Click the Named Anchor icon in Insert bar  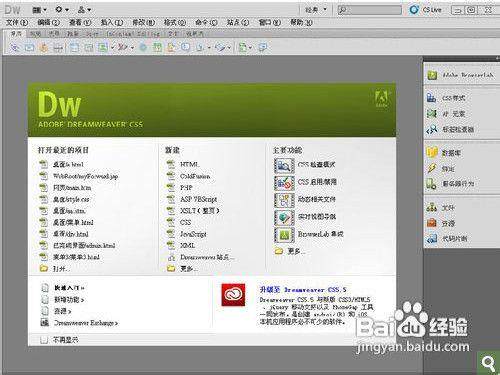(44, 47)
